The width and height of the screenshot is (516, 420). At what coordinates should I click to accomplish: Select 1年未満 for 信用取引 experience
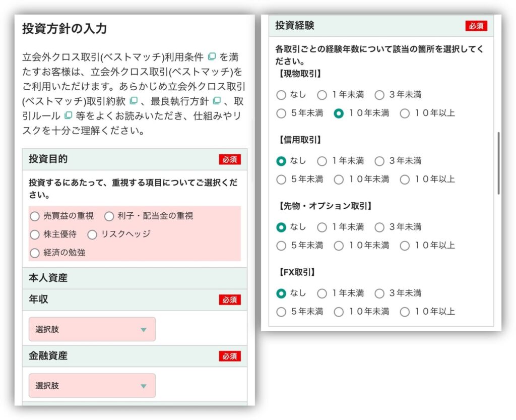tap(322, 161)
